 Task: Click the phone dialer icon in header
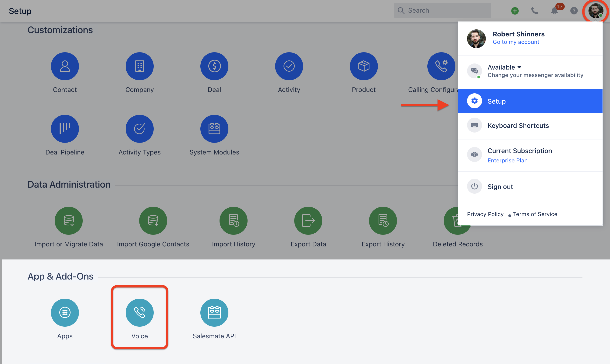534,11
